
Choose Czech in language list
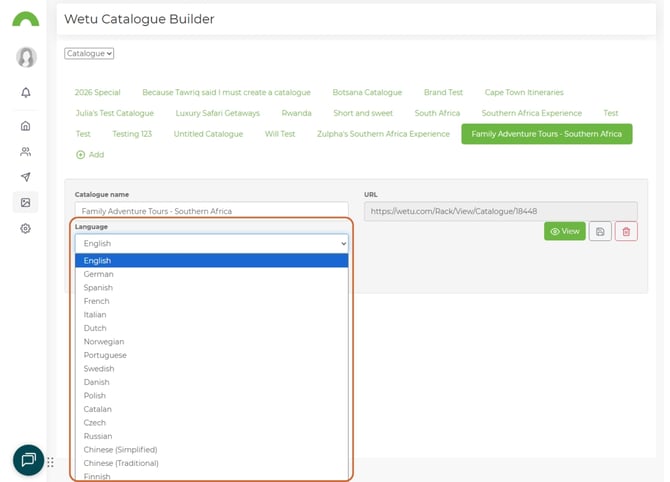coord(212,423)
